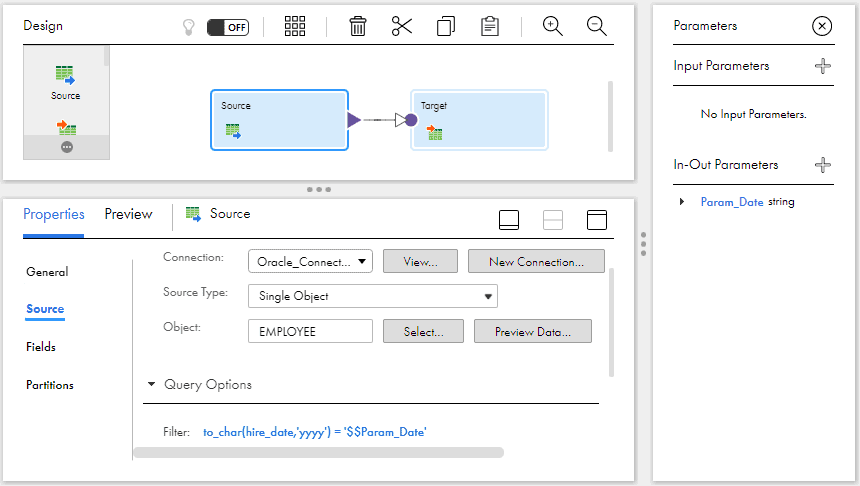The height and width of the screenshot is (486, 860).
Task: Click the Target node's purple input port
Action: click(x=411, y=120)
